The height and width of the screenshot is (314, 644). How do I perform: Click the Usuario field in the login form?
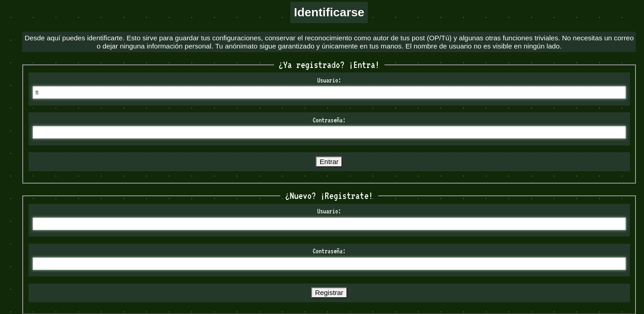[x=329, y=92]
